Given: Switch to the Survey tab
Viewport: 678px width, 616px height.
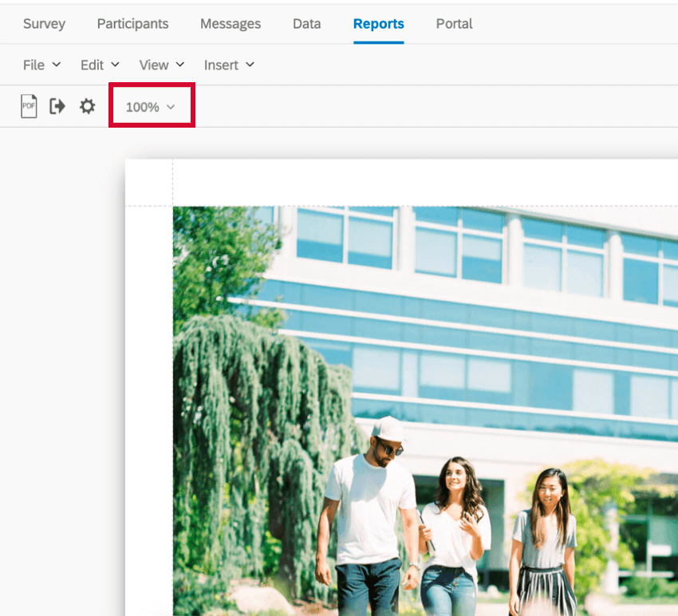Looking at the screenshot, I should 44,24.
